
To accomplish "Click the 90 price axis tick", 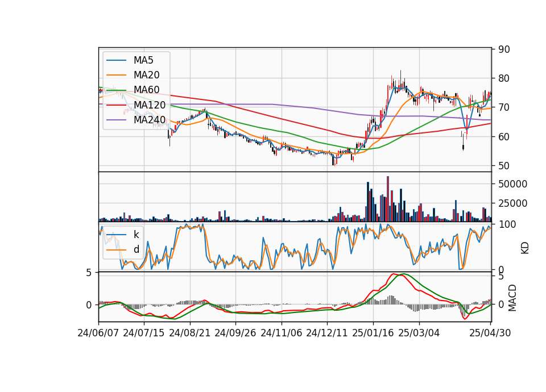I will [504, 49].
